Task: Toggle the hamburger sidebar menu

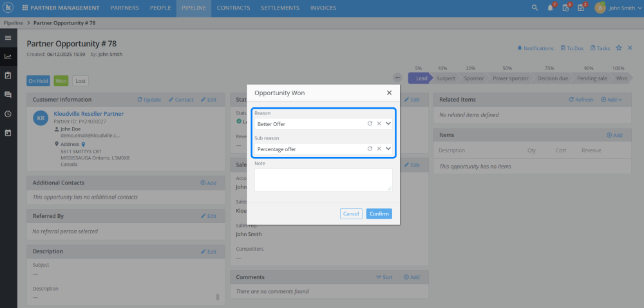Action: point(8,38)
